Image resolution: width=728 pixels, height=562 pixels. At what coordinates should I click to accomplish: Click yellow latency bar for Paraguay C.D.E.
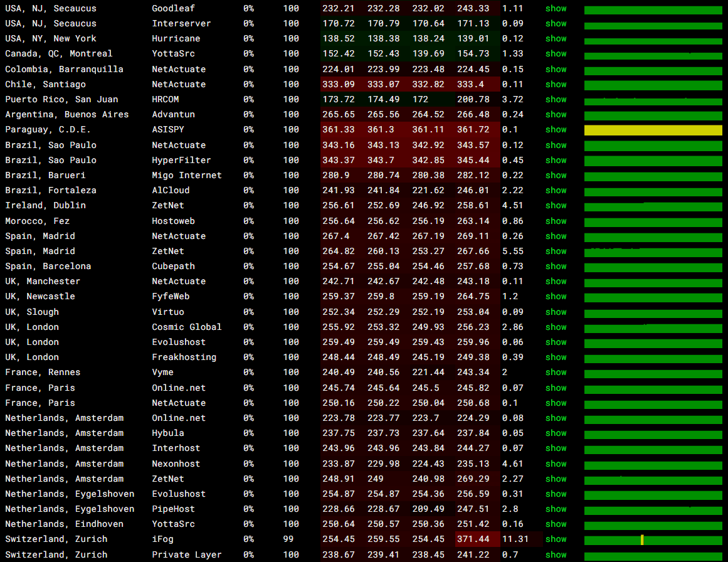click(x=653, y=130)
